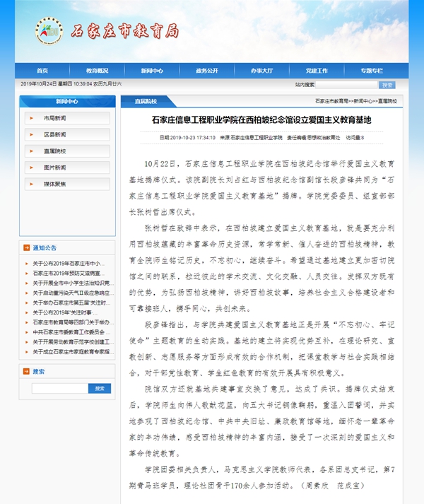
Task: Open the 专题专栏 navigation item
Action: pyautogui.click(x=372, y=71)
